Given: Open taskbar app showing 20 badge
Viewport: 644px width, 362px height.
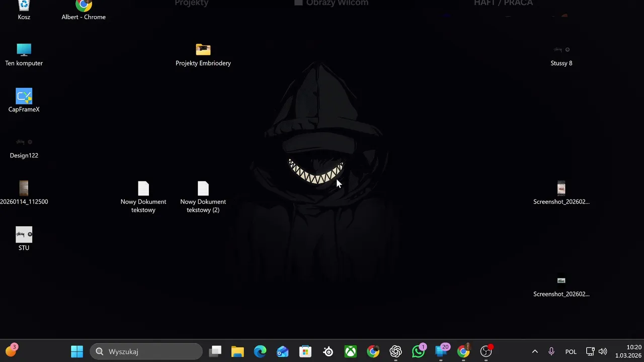Looking at the screenshot, I should (441, 351).
